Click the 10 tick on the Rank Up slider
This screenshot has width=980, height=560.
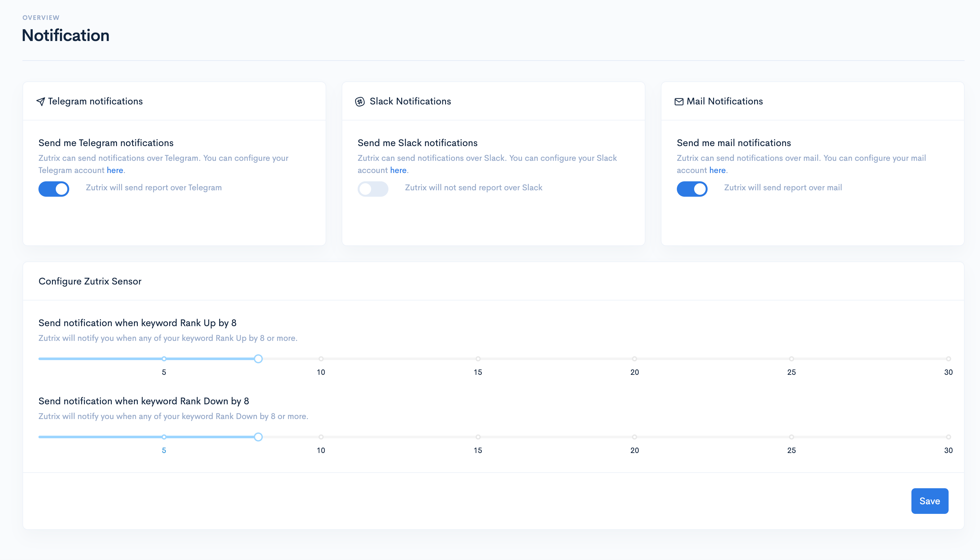pyautogui.click(x=320, y=358)
